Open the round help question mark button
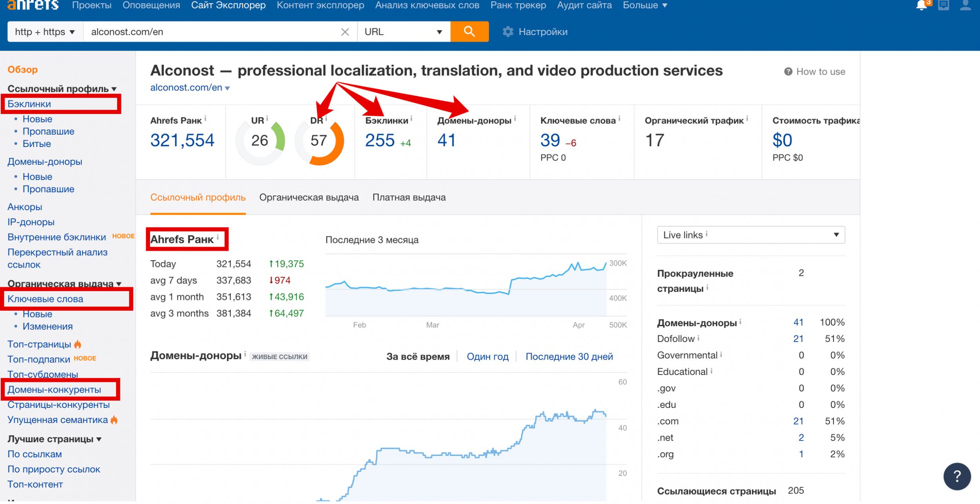Screen dimensions: 980x504 point(957,477)
